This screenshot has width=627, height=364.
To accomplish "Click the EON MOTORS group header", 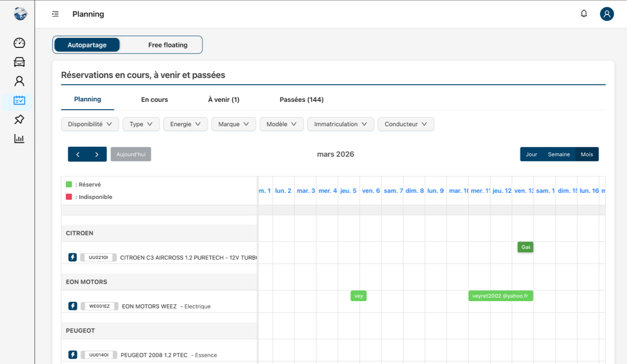I will point(159,282).
